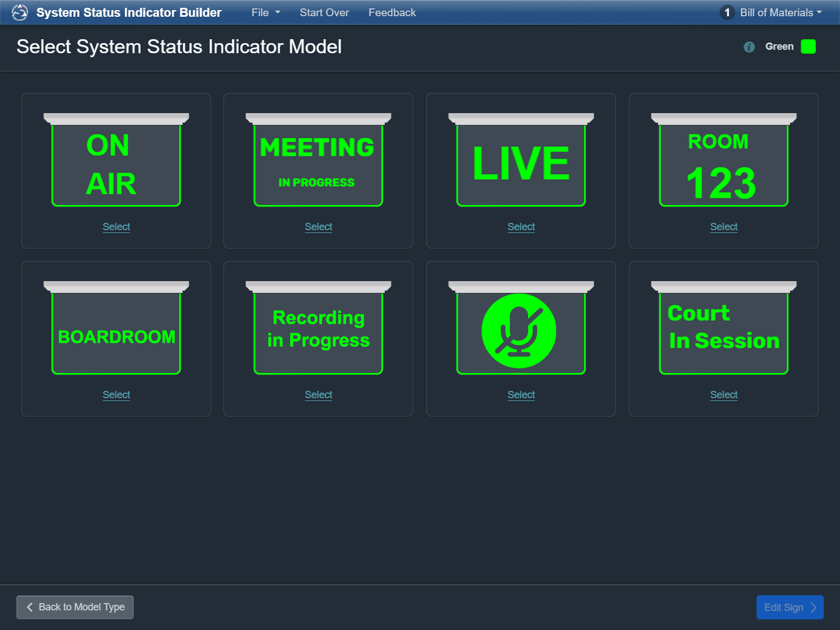Open the green color swatch picker
840x630 pixels.
[x=808, y=46]
